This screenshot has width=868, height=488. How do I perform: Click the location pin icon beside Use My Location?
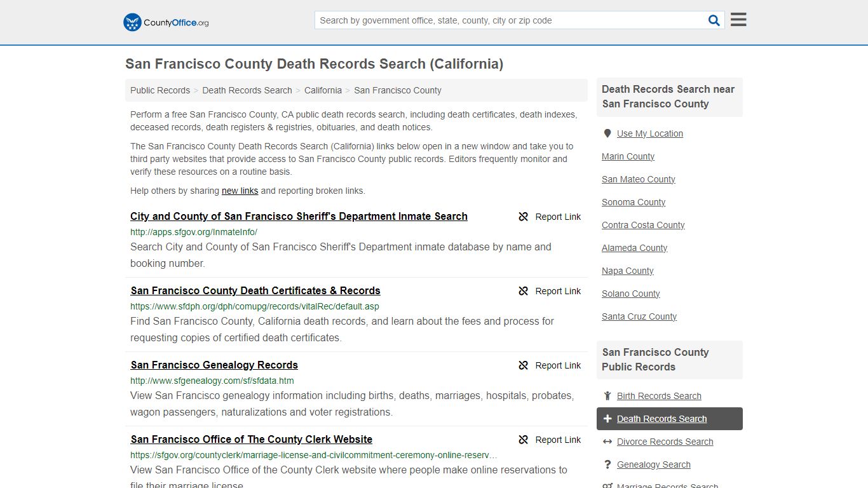click(x=607, y=133)
